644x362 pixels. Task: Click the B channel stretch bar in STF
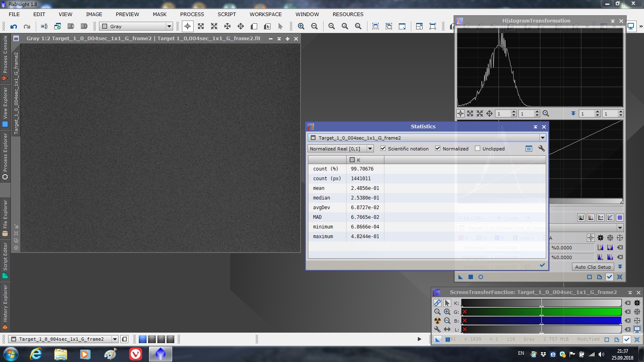(x=541, y=321)
